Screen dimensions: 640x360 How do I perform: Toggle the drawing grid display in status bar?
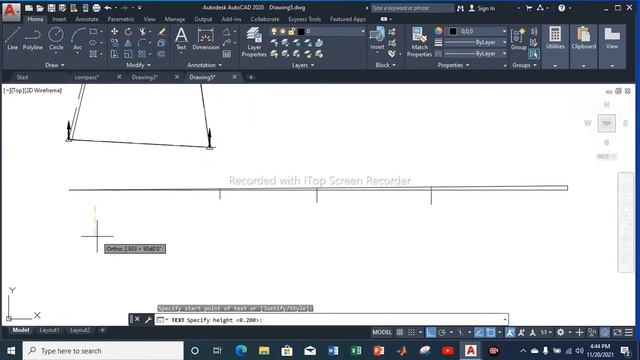tap(400, 332)
